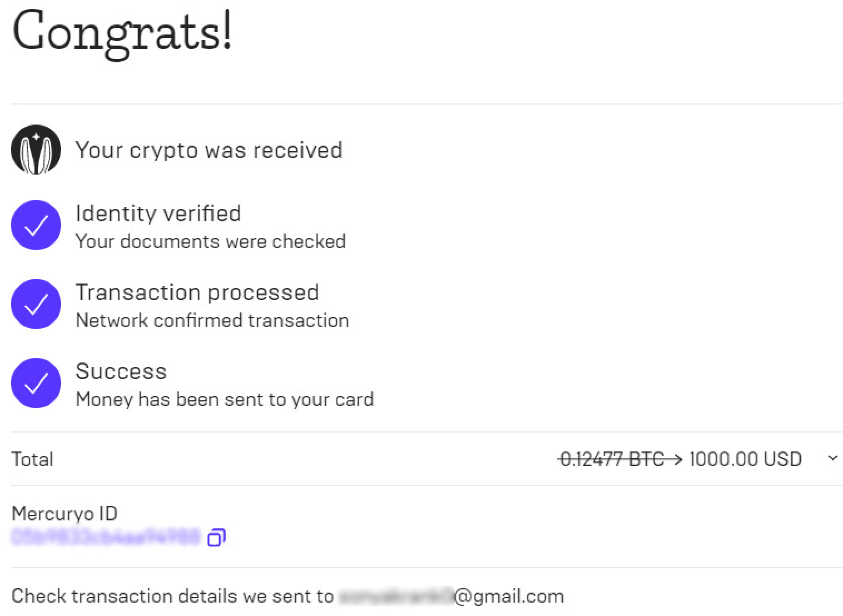Click the Mercuryo logo icon
Screen dimensions: 843x616
(x=36, y=150)
